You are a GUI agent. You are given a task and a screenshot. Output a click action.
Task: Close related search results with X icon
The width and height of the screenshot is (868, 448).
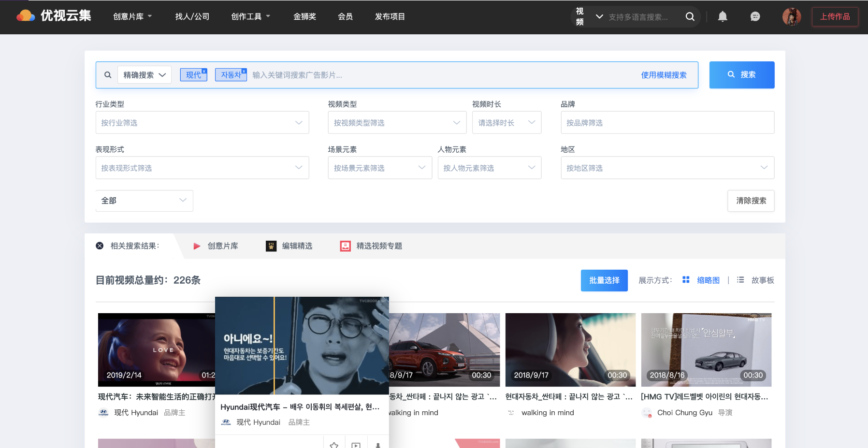click(100, 246)
